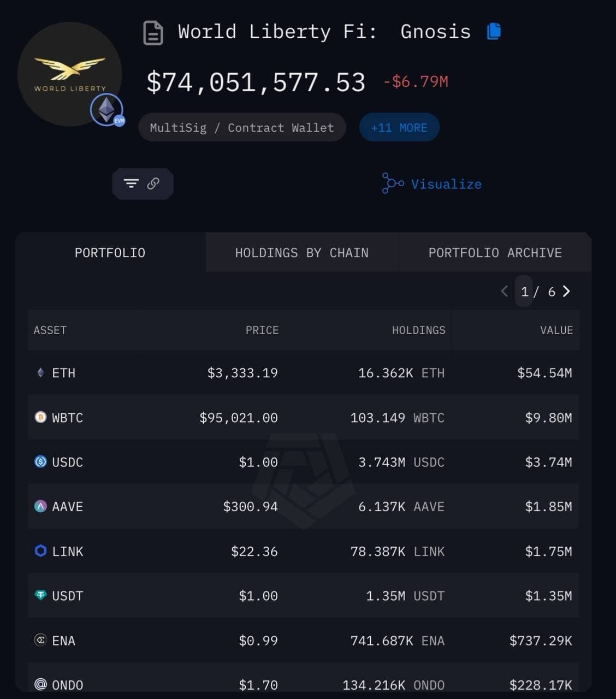Click the document icon beside entity name
Viewport: 616px width, 699px height.
click(x=153, y=33)
